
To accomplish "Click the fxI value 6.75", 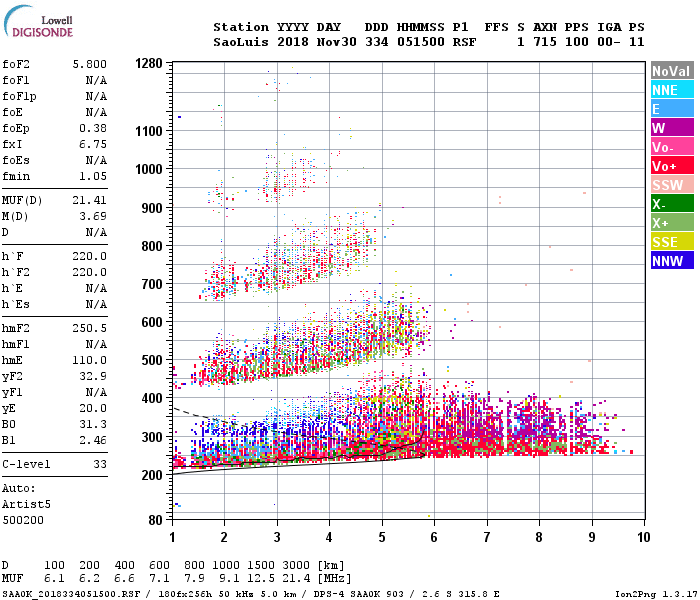I will 93,145.
